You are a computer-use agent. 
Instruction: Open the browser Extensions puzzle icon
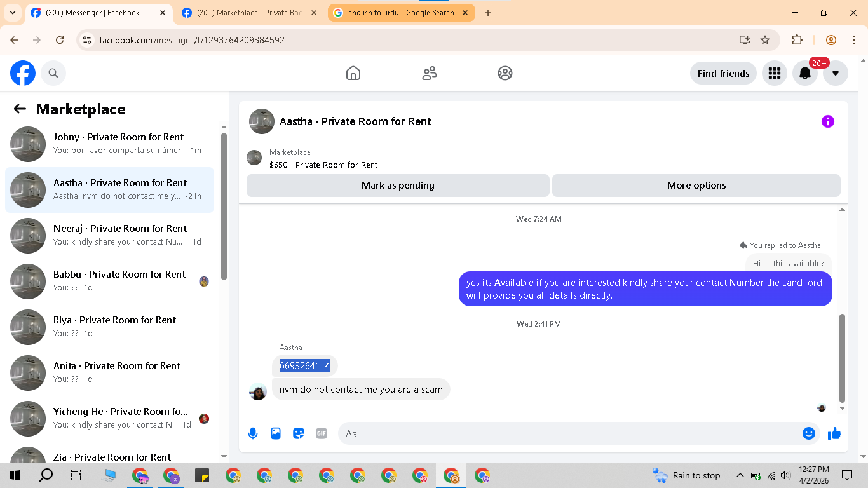(797, 40)
